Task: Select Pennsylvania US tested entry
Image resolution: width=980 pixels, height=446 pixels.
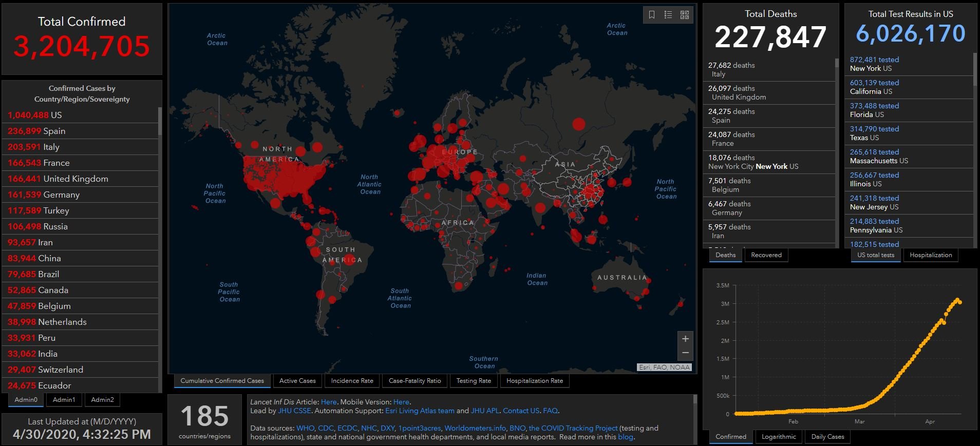Action: 909,225
